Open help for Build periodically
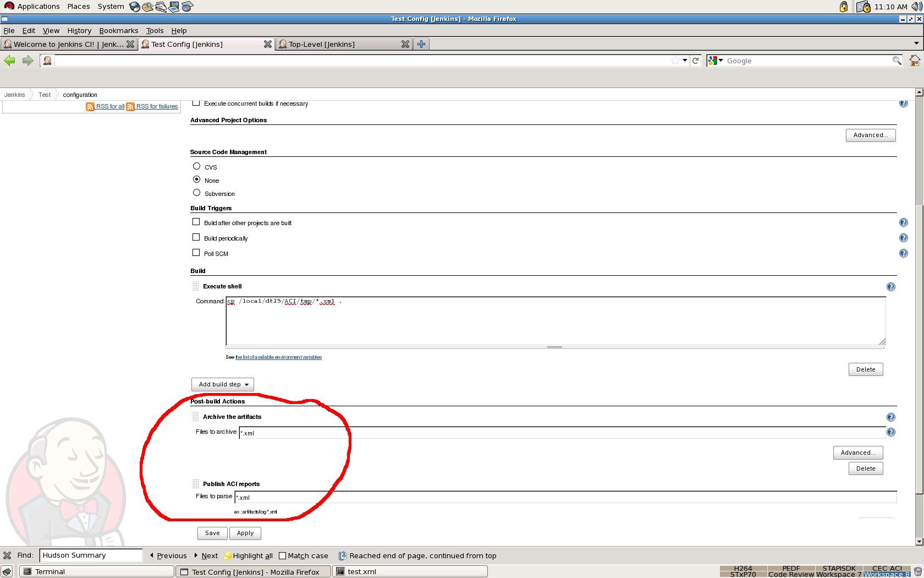924x578 pixels. coord(903,238)
